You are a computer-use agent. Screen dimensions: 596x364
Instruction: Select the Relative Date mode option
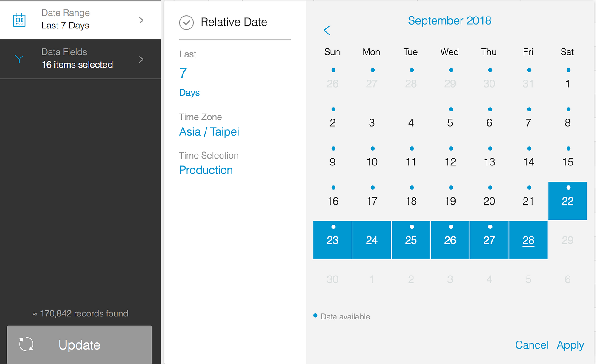pyautogui.click(x=234, y=22)
